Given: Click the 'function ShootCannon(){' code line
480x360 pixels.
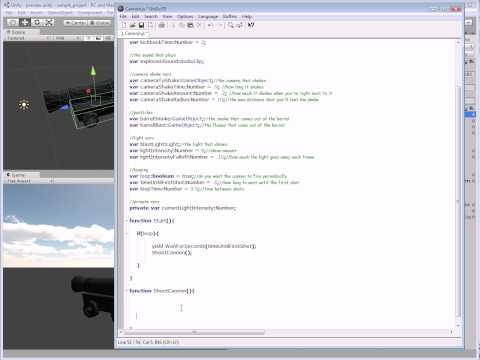Looking at the screenshot, I should (162, 291).
